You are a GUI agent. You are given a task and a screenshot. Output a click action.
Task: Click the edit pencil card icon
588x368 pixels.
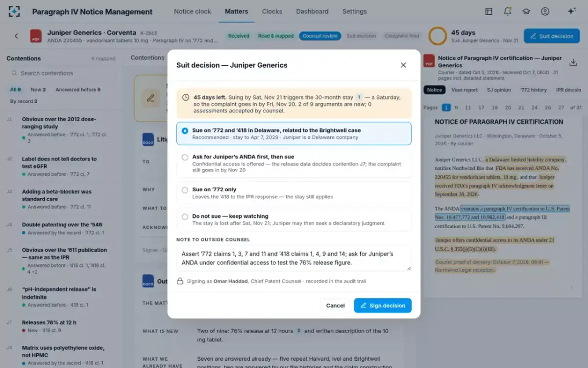tap(151, 98)
